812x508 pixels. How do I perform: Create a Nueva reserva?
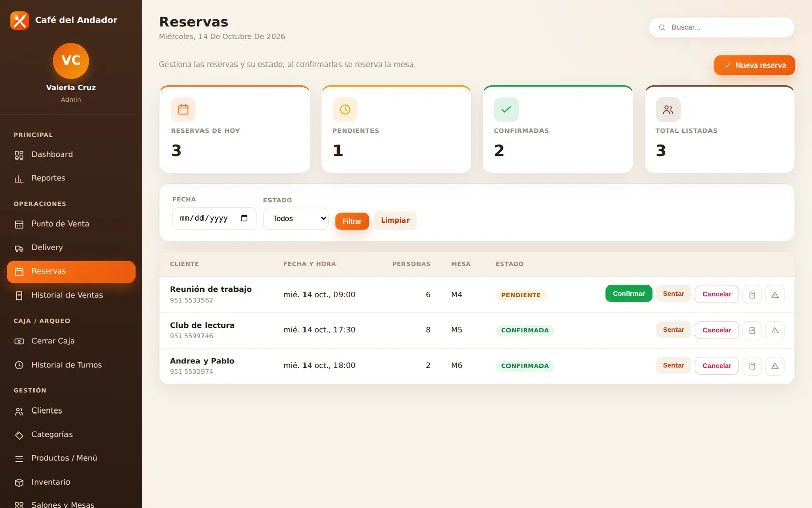pyautogui.click(x=754, y=65)
